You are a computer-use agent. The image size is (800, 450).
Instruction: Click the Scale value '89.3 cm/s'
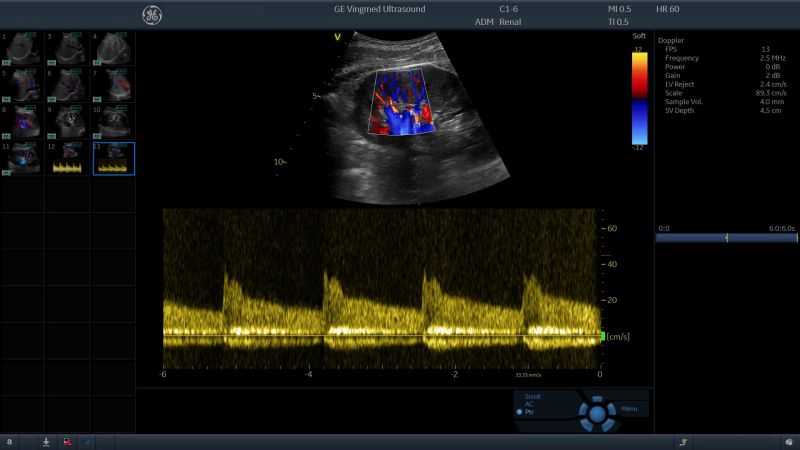pos(771,93)
